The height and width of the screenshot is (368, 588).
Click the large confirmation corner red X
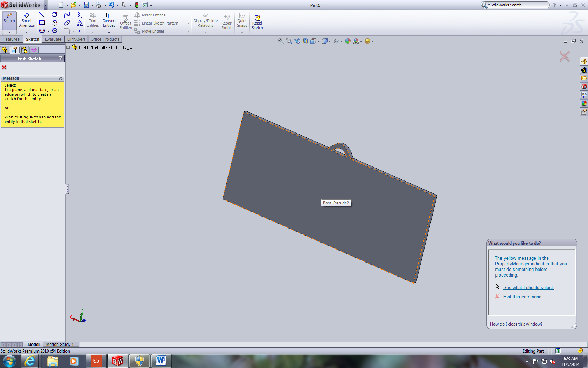[565, 56]
